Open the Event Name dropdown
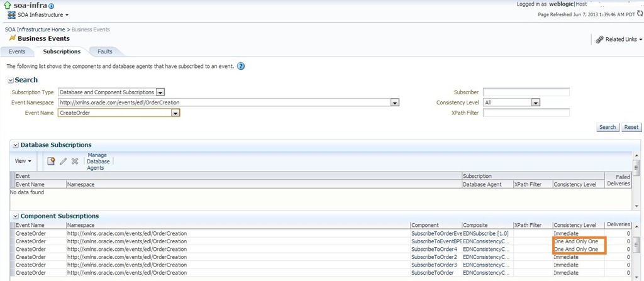 [x=175, y=113]
